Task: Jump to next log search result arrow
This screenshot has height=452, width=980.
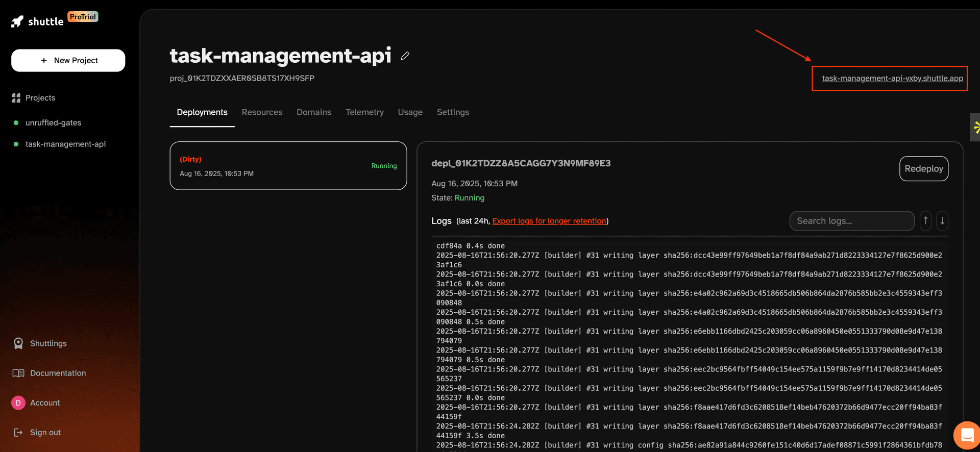Action: pos(942,221)
